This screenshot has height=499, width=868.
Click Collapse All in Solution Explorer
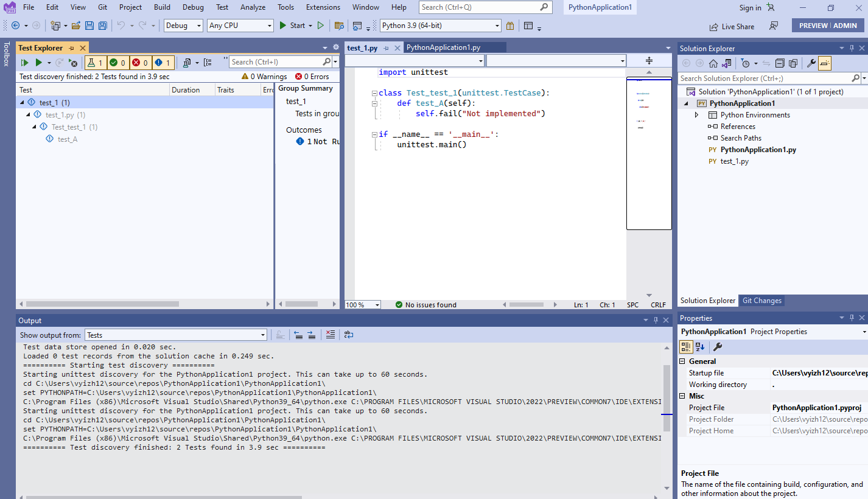780,63
